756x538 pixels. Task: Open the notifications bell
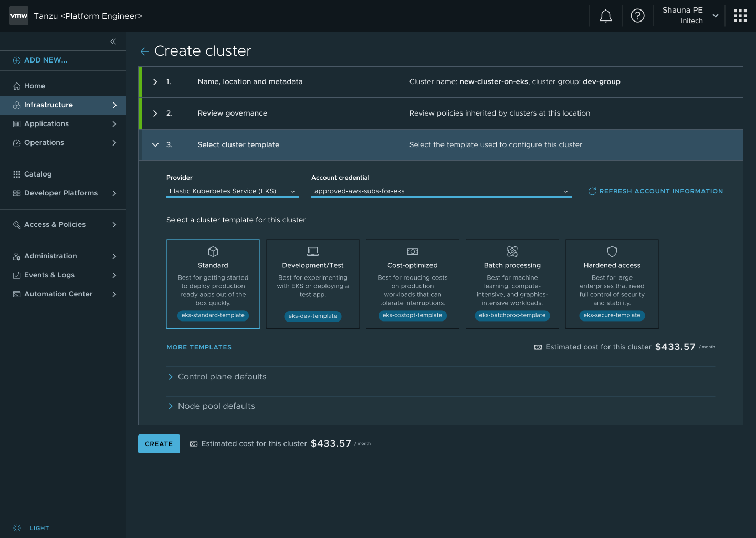click(x=605, y=16)
